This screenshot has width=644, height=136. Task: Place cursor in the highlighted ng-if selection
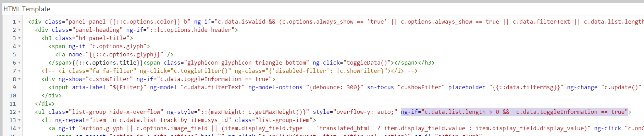[514, 112]
